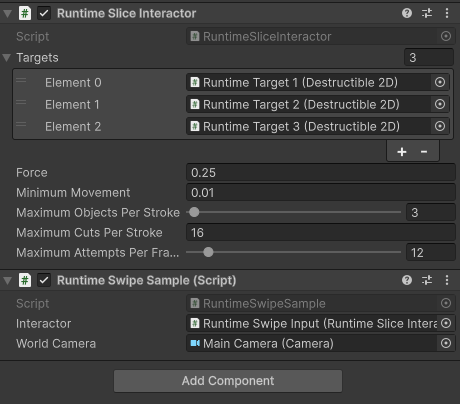This screenshot has width=460, height=404.
Task: Click the Force value field
Action: (x=321, y=172)
